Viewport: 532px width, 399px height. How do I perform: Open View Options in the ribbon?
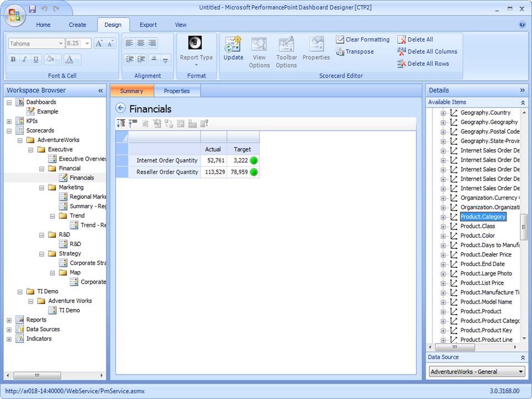[x=259, y=52]
